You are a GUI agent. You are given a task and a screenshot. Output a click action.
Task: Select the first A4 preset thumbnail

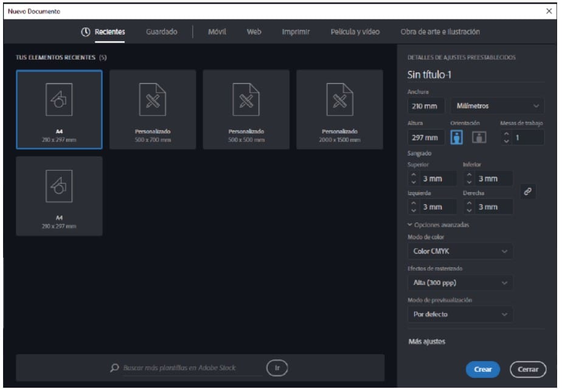[x=59, y=109]
